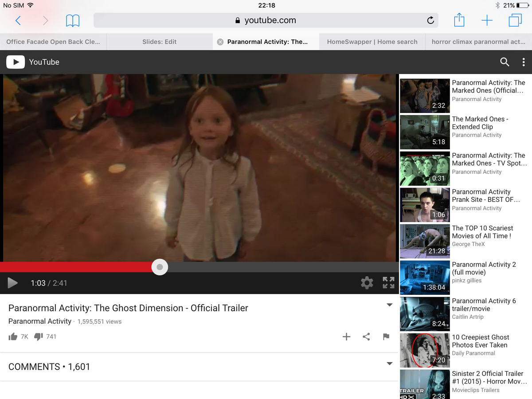The image size is (532, 399).
Task: Open Safari bookmarks book icon
Action: pyautogui.click(x=73, y=20)
